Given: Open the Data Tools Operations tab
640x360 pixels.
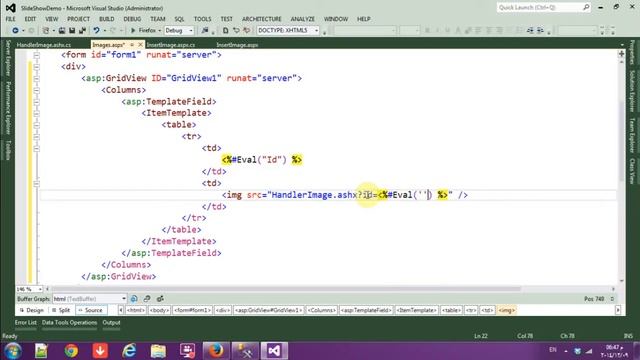Looking at the screenshot, I should click(x=69, y=322).
